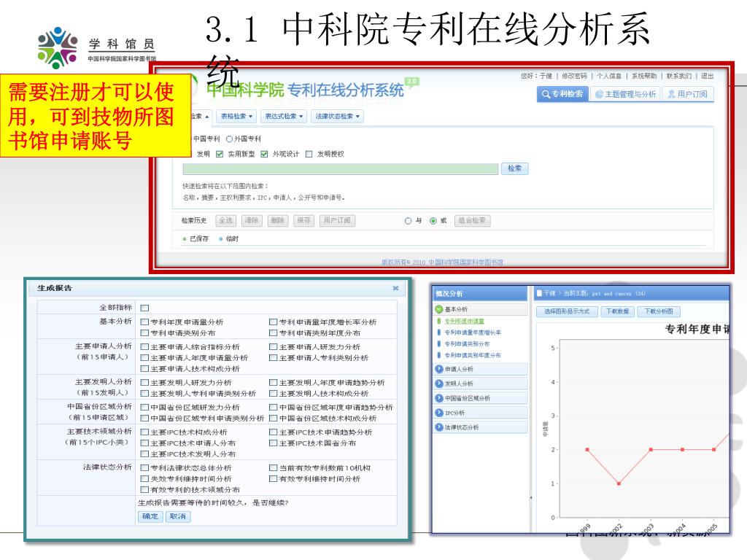747x560 pixels.
Task: Toggle the 外观设计 checkbox
Action: tap(264, 154)
